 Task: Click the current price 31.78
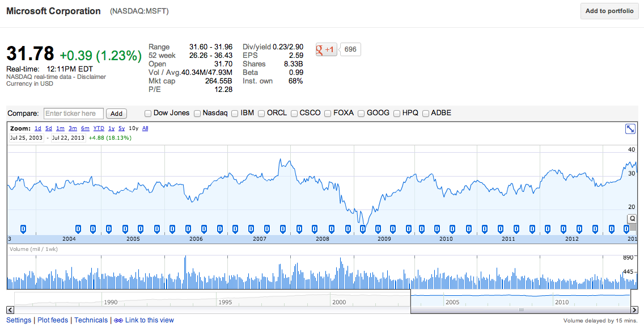tap(30, 54)
